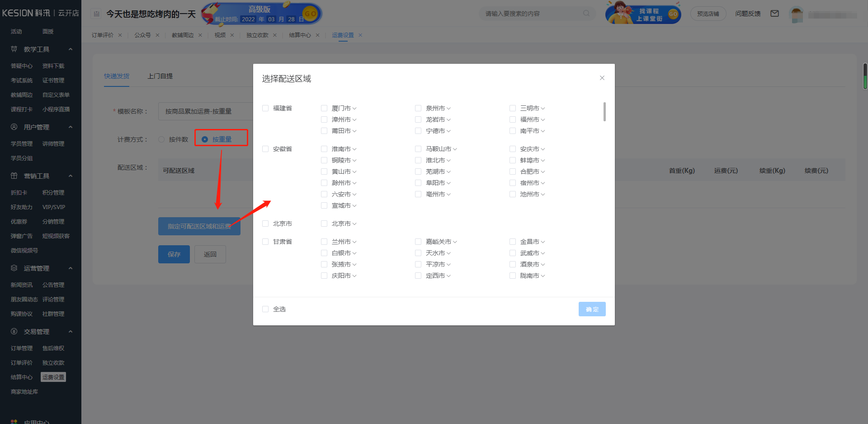Expand districts for 淮南市

pyautogui.click(x=354, y=149)
